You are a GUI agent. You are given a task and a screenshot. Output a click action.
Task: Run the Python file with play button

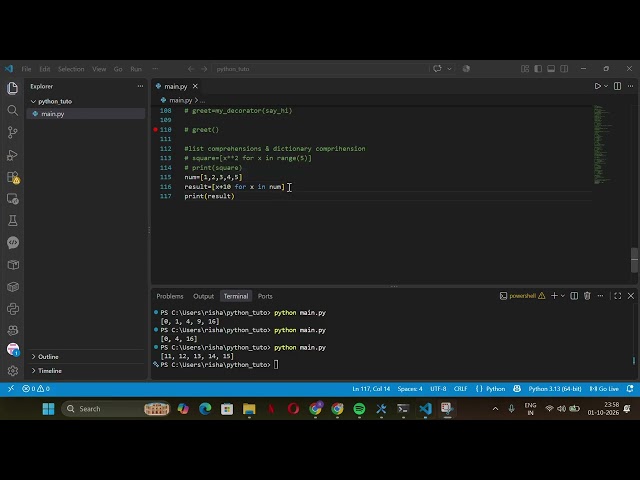598,86
